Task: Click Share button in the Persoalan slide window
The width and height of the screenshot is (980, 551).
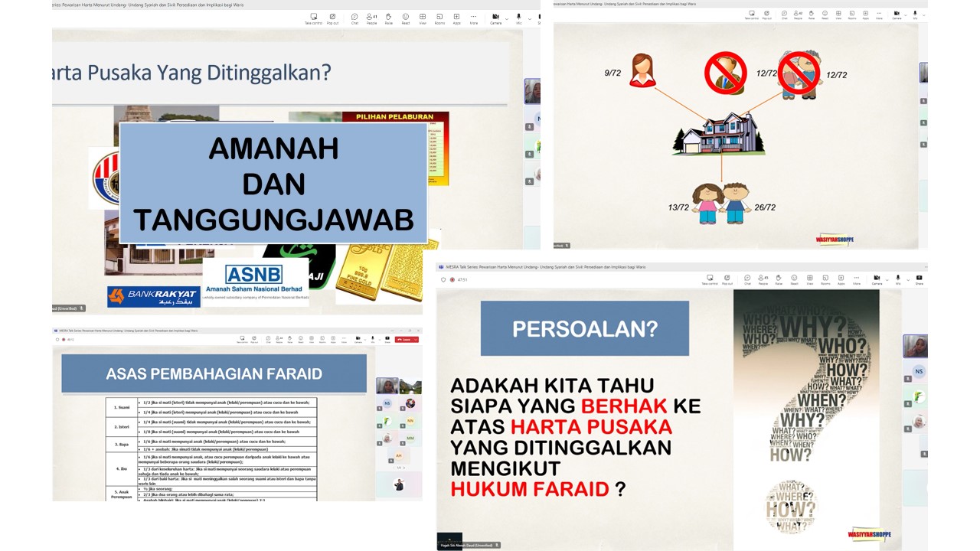Action: coord(920,279)
